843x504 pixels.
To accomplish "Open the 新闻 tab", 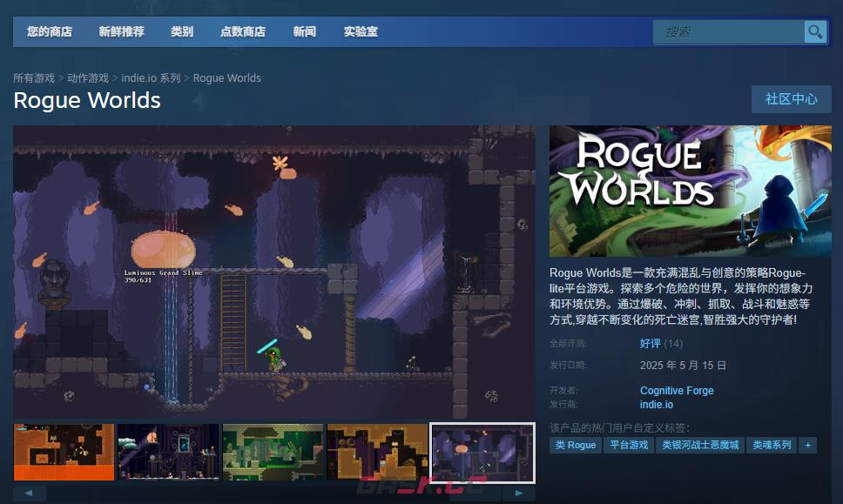I will [304, 31].
